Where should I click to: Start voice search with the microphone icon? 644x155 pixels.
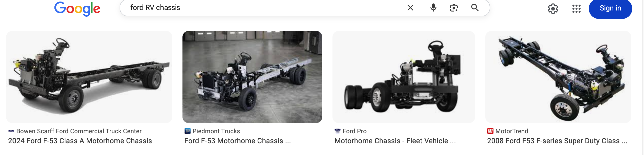(x=433, y=8)
